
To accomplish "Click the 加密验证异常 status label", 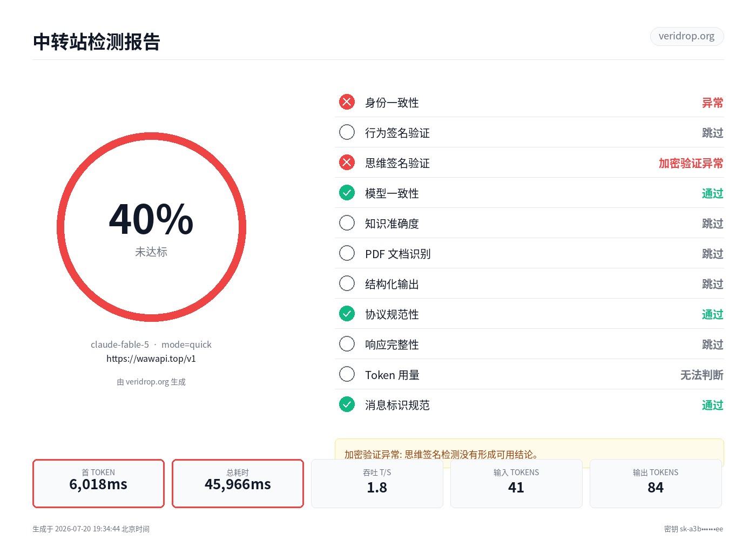I will click(691, 163).
